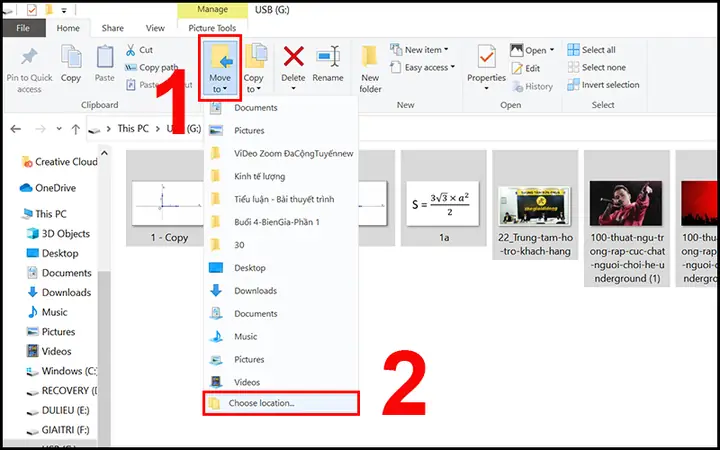Choose Pictures at top of Move to menu
The height and width of the screenshot is (450, 720).
click(281, 130)
